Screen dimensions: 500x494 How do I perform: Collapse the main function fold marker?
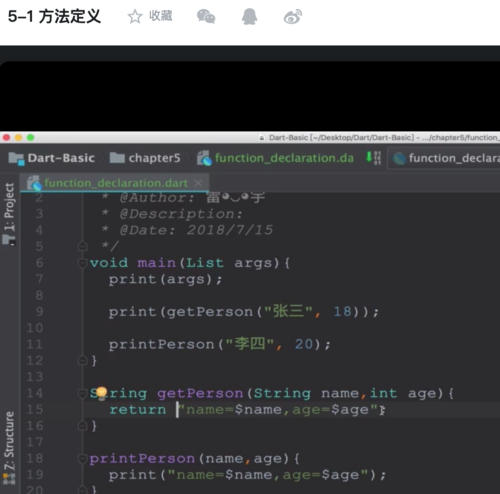82,263
